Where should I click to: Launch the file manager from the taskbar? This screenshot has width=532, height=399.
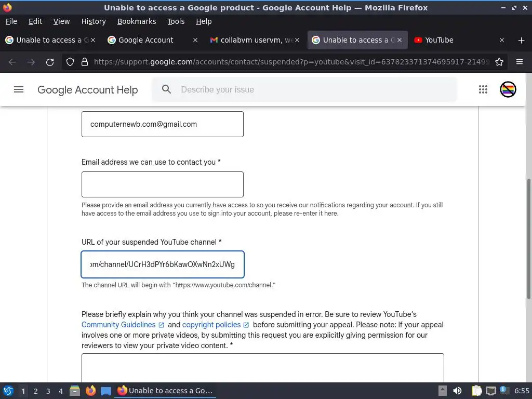(x=75, y=391)
